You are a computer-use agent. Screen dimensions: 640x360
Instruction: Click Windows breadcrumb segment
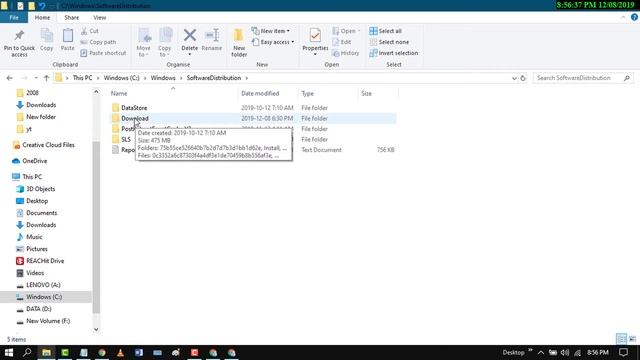coord(163,78)
